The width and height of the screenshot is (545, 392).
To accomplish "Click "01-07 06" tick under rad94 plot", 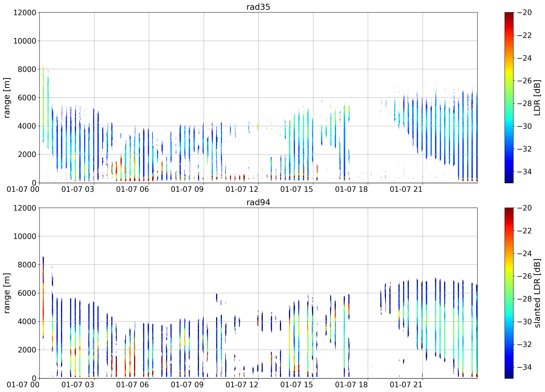I will [x=133, y=385].
